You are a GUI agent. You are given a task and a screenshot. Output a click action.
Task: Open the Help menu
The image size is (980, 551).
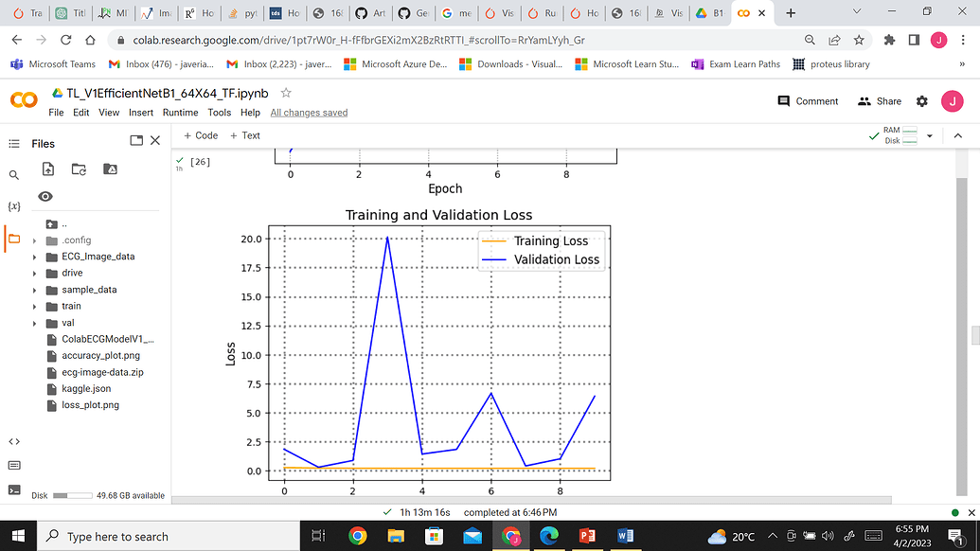coord(250,113)
